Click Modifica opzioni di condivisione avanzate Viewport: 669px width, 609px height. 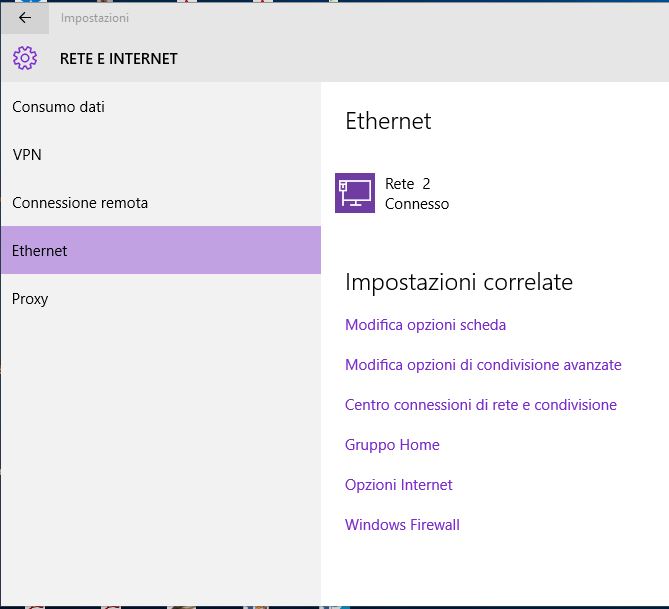pyautogui.click(x=483, y=365)
